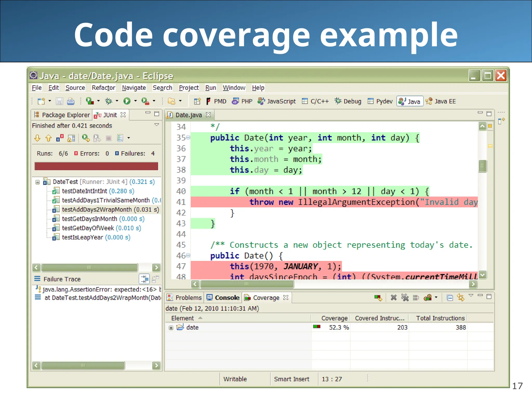Click Open Perspective icon
This screenshot has width=532, height=399.
point(197,101)
